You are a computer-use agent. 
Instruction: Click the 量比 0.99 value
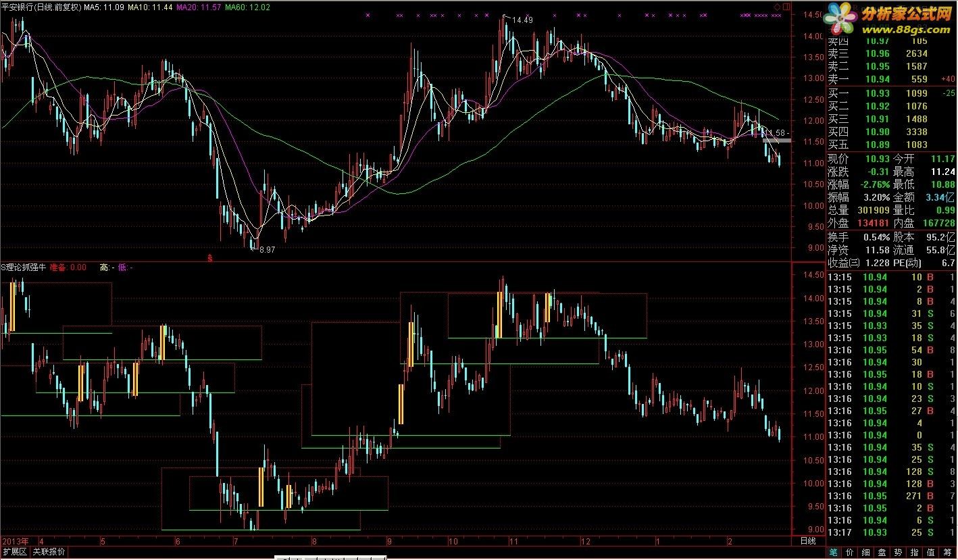point(945,210)
